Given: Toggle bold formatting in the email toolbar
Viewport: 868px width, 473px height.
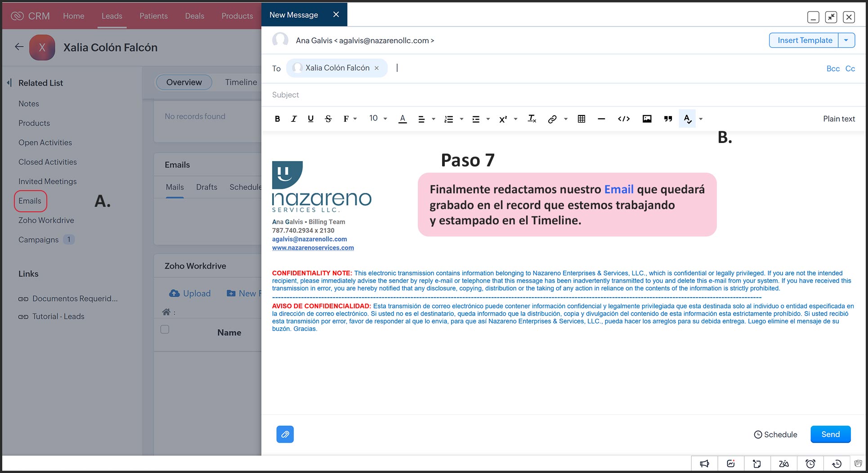Looking at the screenshot, I should pos(277,119).
